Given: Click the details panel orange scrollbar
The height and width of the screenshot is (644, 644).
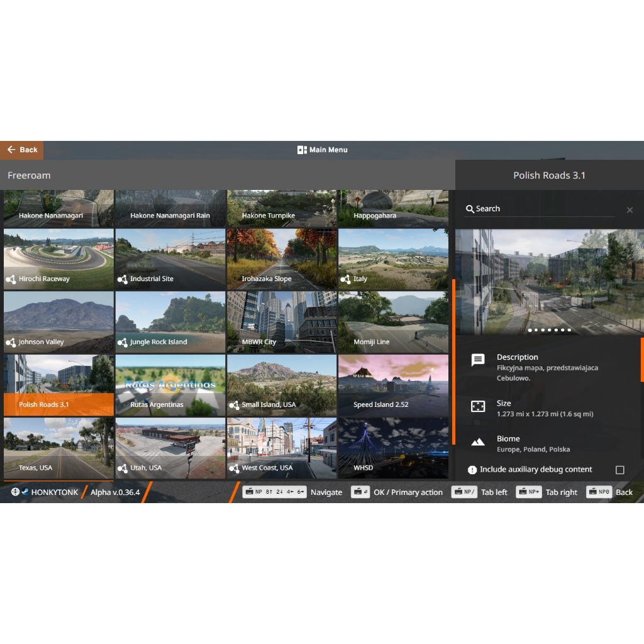Looking at the screenshot, I should (642, 360).
